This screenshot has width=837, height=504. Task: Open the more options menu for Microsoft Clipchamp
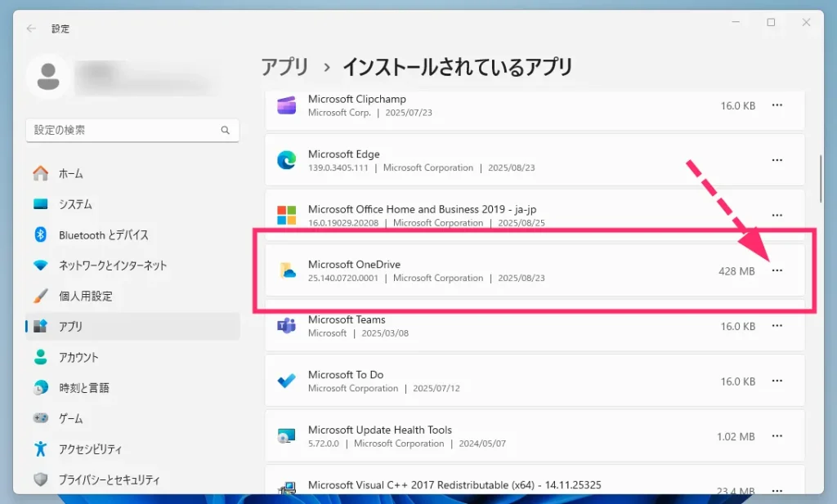coord(777,105)
